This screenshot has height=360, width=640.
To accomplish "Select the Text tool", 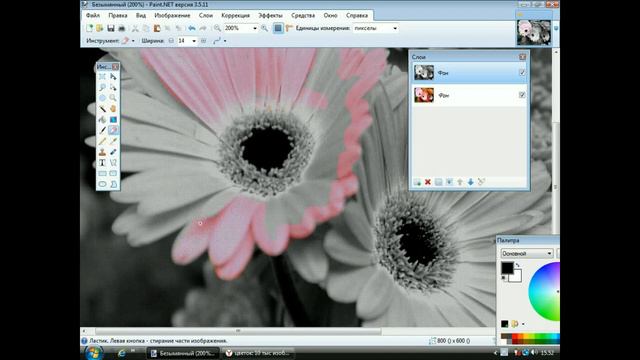I will pos(102,162).
